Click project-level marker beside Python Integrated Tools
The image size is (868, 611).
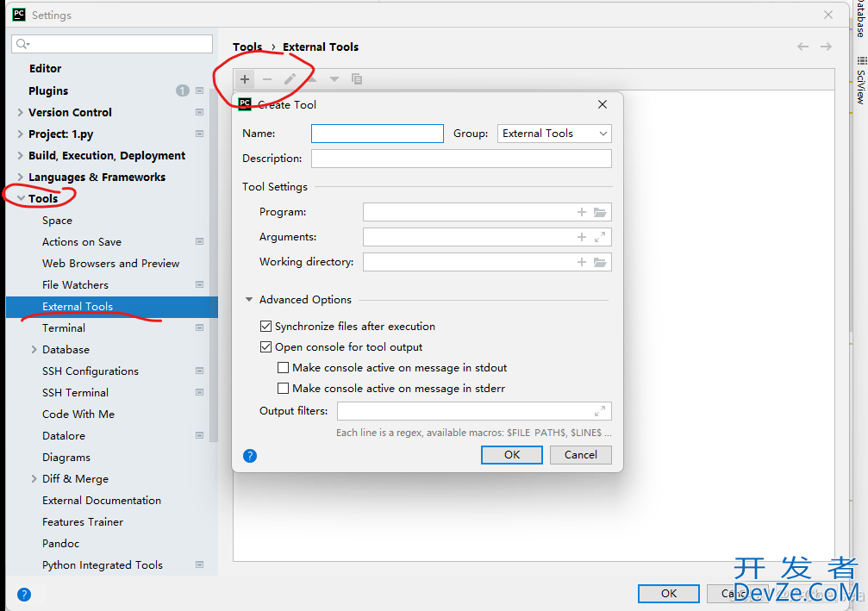point(200,565)
